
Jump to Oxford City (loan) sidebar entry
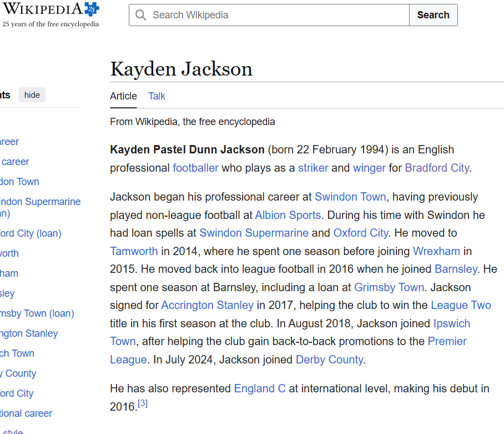[31, 233]
